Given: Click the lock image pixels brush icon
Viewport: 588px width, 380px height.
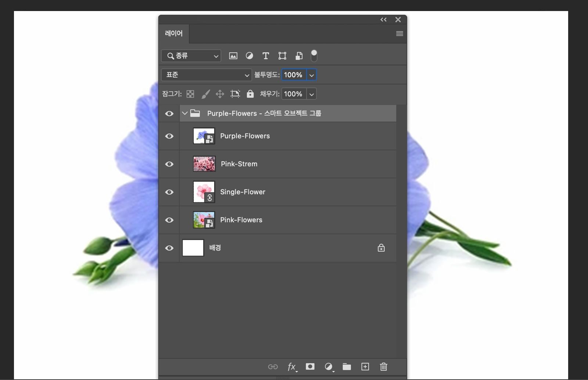Looking at the screenshot, I should click(x=205, y=94).
